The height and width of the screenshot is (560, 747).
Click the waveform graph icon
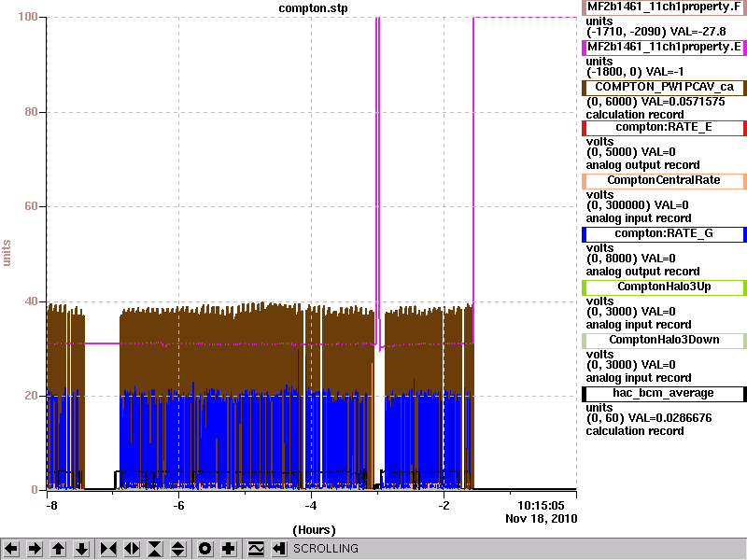coord(256,549)
